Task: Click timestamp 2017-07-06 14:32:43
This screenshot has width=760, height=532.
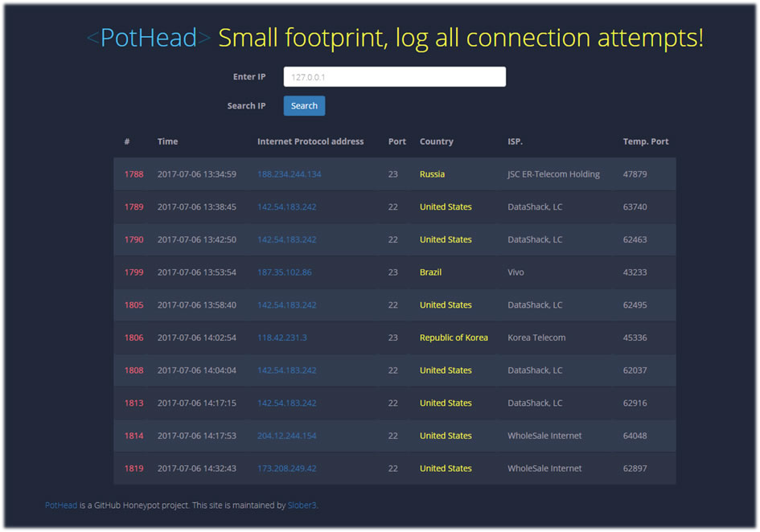Action: (x=197, y=469)
